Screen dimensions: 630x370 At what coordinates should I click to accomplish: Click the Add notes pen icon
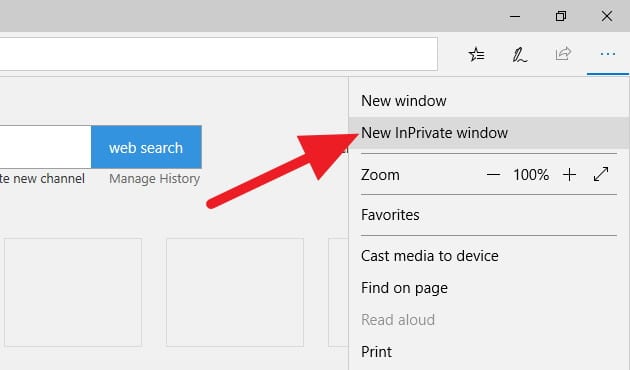pyautogui.click(x=520, y=55)
